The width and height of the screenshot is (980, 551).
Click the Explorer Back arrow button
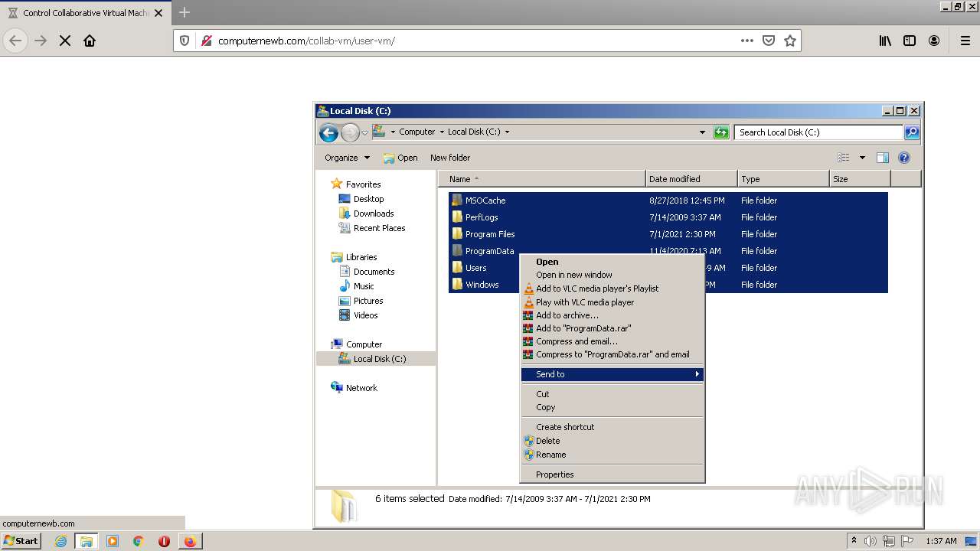tap(328, 132)
